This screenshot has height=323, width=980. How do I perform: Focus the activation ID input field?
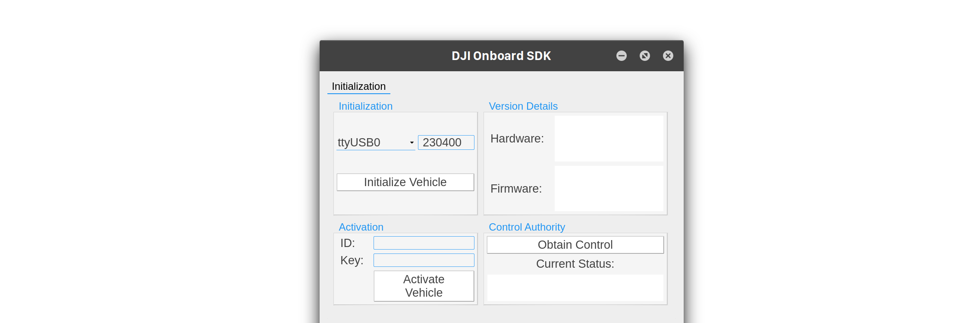coord(424,243)
